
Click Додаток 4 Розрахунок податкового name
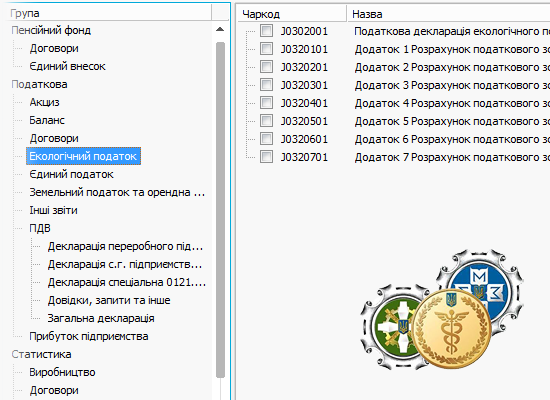(452, 103)
